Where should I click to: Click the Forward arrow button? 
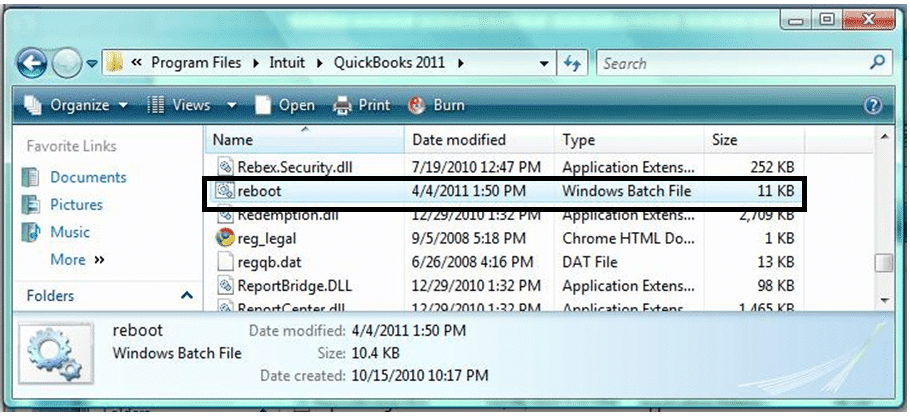(67, 64)
